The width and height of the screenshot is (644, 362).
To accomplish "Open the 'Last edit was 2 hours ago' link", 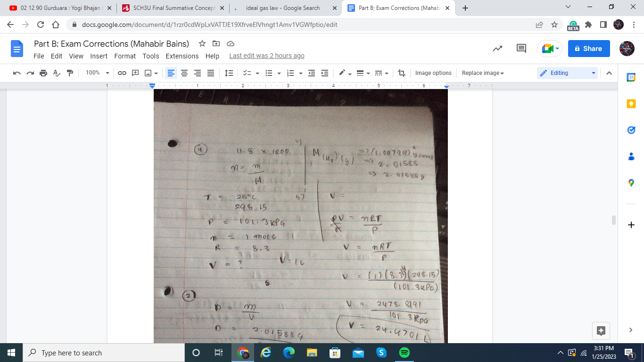I will pyautogui.click(x=267, y=56).
